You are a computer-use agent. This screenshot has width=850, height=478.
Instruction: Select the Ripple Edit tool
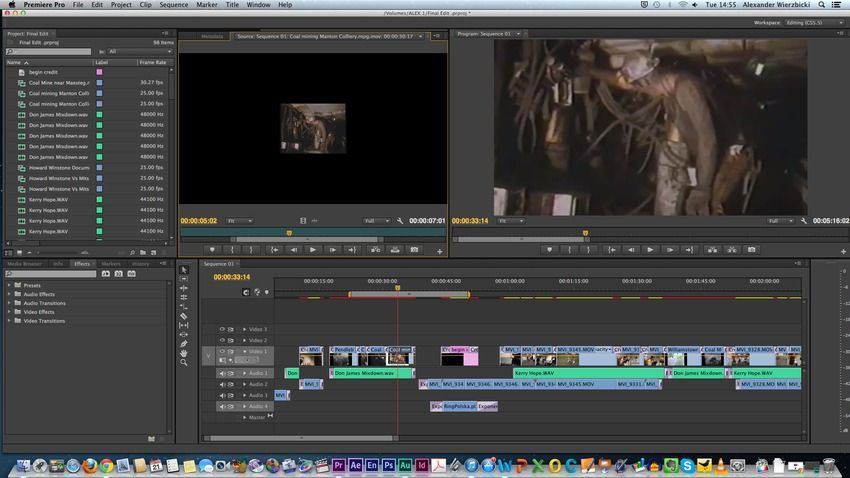click(x=184, y=288)
